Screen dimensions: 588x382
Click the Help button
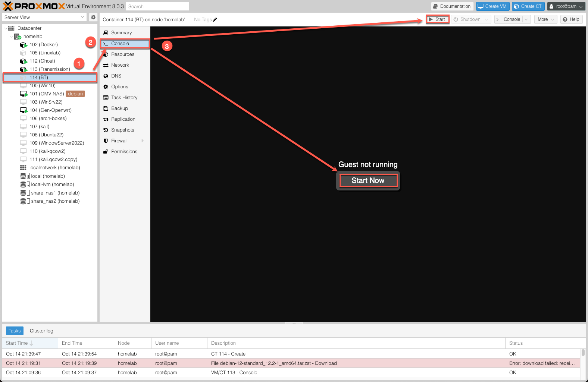(x=571, y=19)
